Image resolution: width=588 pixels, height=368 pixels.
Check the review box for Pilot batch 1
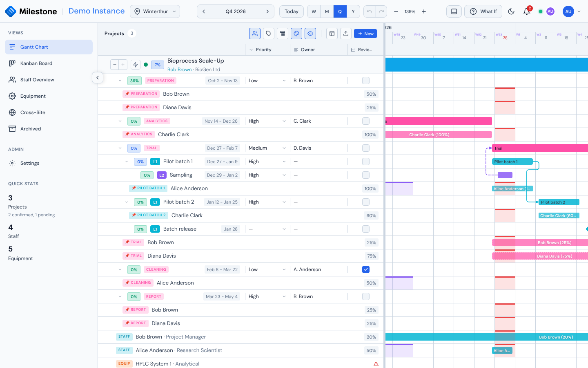coord(366,162)
